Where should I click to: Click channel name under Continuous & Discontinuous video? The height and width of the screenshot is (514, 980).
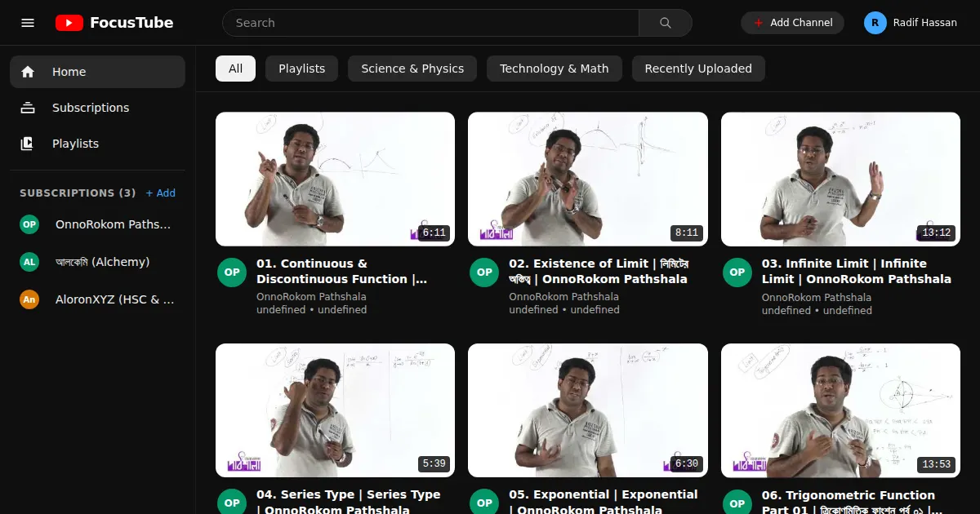311,297
